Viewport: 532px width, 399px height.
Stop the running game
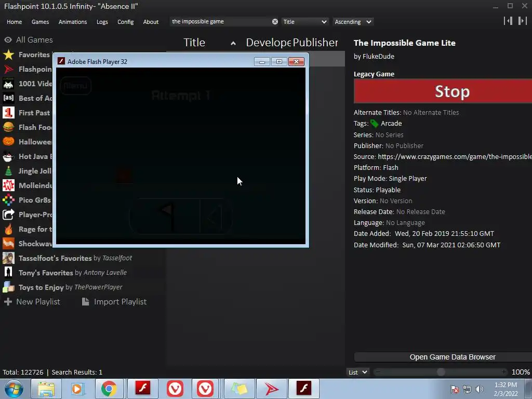coord(443,91)
